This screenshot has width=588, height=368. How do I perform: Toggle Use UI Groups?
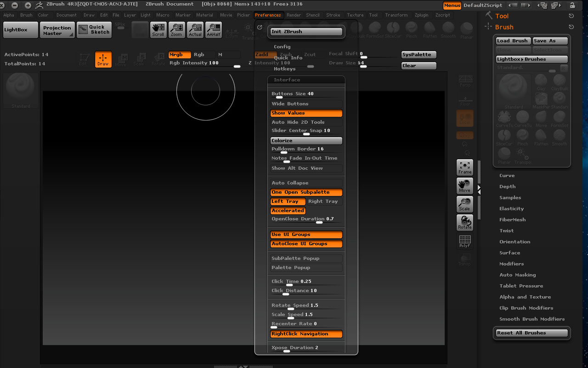tap(306, 235)
